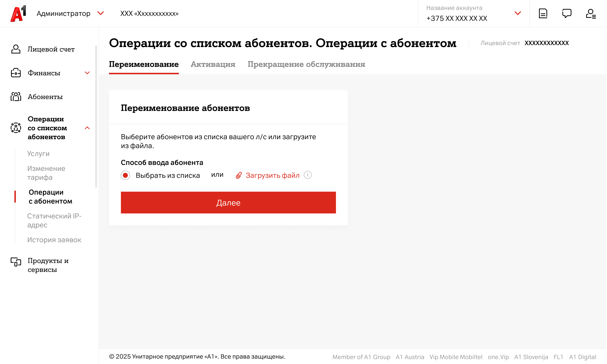607x364 pixels.
Task: Click the Абоненты sidebar icon
Action: click(x=16, y=97)
